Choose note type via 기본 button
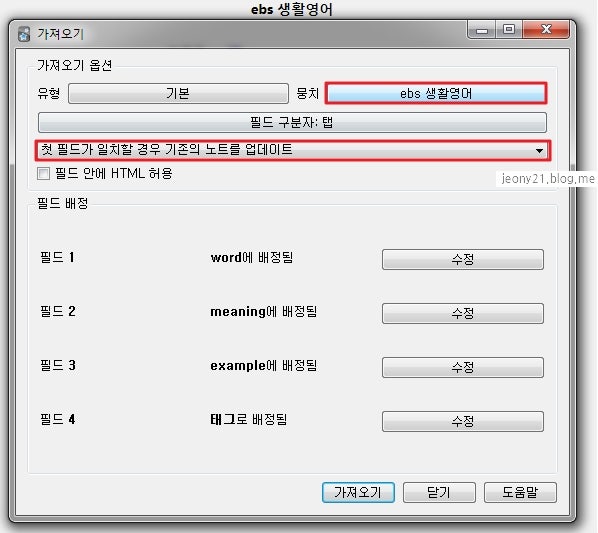The width and height of the screenshot is (598, 533). pos(178,93)
